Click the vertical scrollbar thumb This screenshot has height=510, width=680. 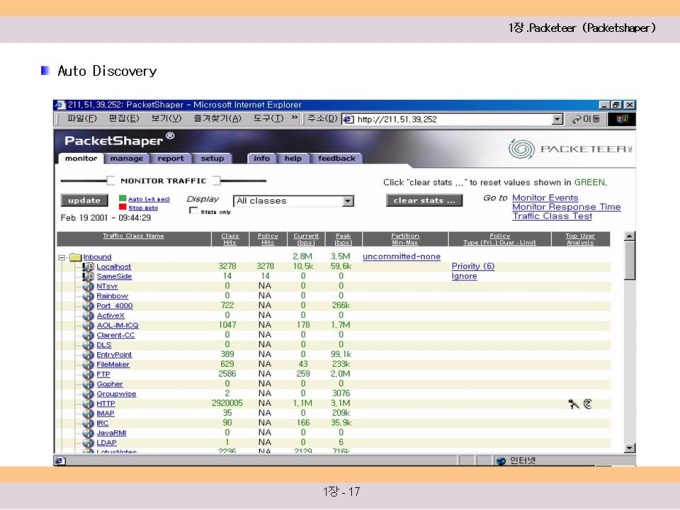[x=629, y=261]
